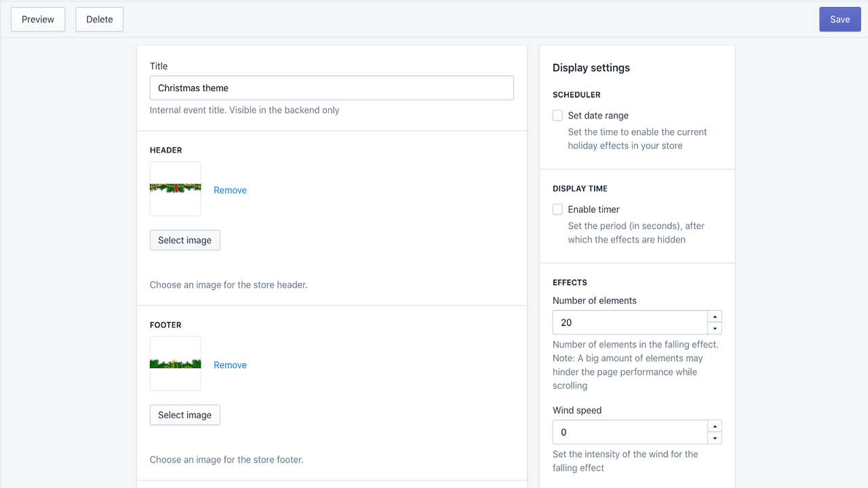
Task: Decrease Wind speed using the down stepper
Action: (x=714, y=438)
